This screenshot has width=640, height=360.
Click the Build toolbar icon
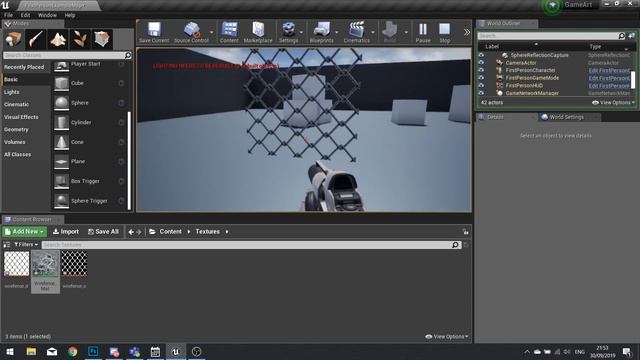pyautogui.click(x=390, y=29)
